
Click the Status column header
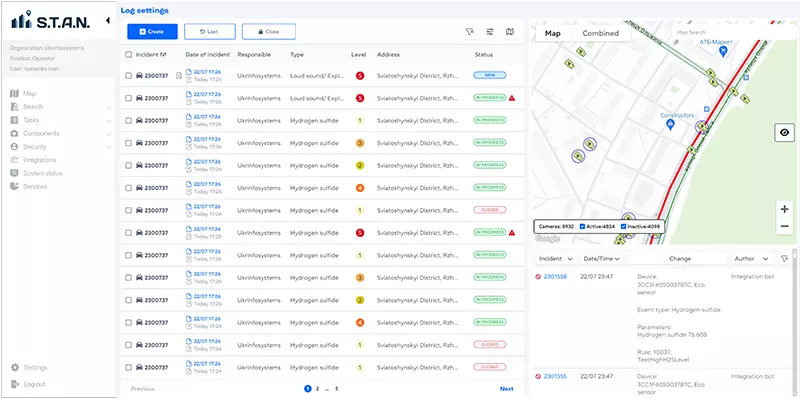(x=483, y=55)
